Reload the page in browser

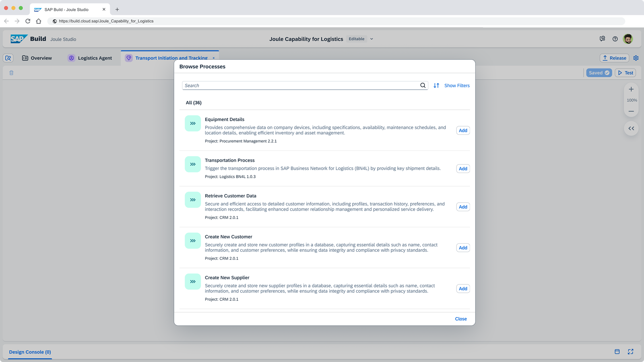(28, 21)
